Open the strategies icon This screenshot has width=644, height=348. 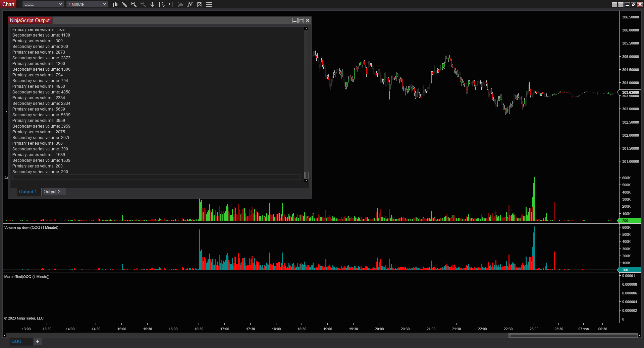[190, 4]
